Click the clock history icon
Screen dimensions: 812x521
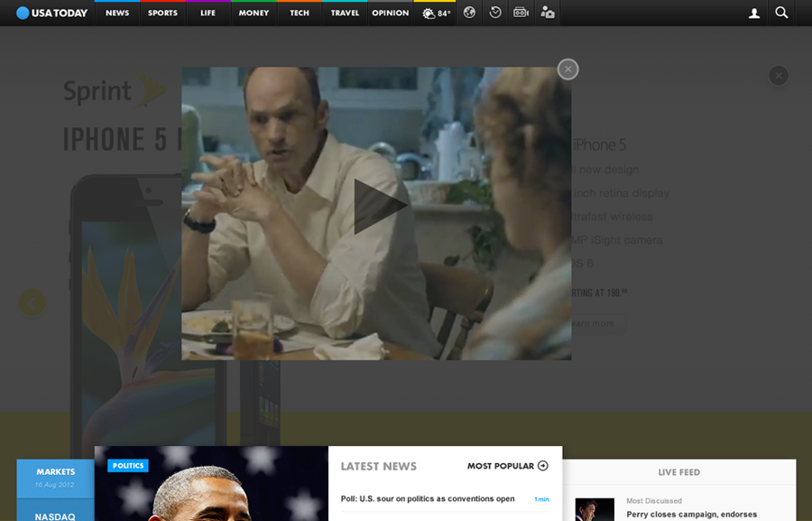click(x=495, y=13)
